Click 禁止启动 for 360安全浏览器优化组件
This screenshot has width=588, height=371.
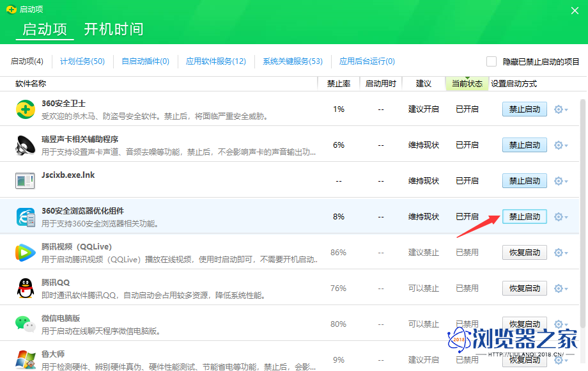point(524,217)
